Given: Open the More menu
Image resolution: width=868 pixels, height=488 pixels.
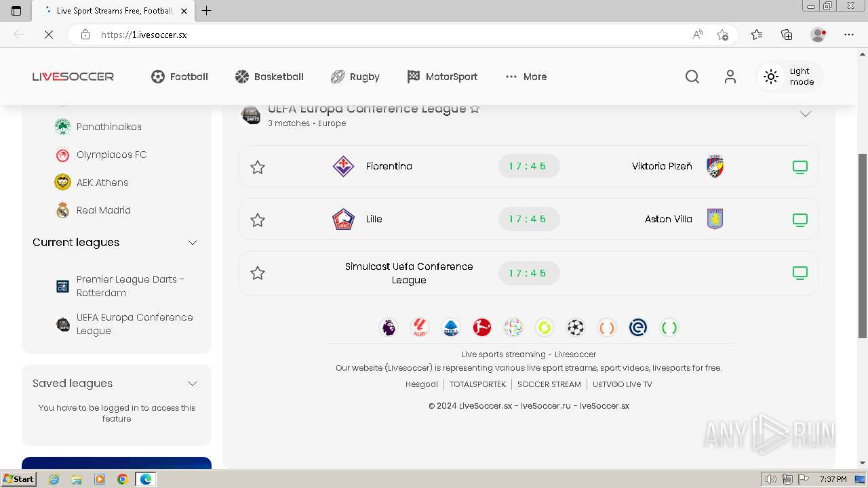Looking at the screenshot, I should [526, 77].
